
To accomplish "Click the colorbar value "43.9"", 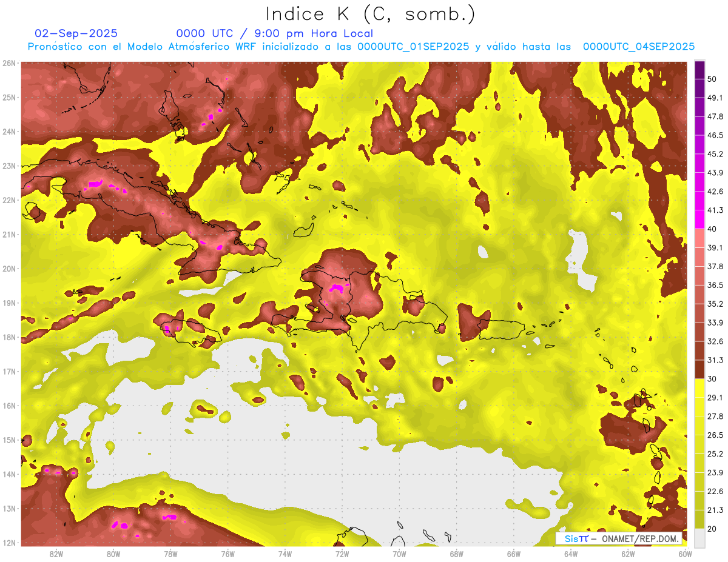I will (714, 173).
